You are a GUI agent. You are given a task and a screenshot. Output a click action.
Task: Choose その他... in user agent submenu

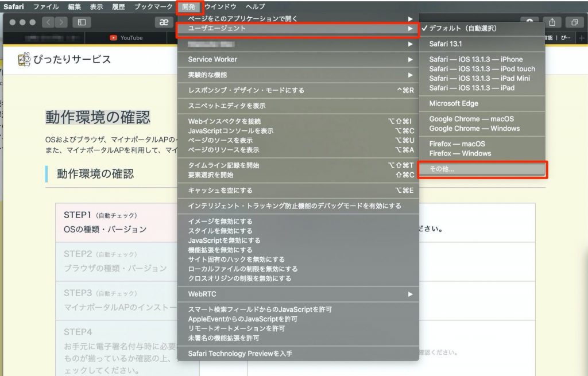(482, 169)
